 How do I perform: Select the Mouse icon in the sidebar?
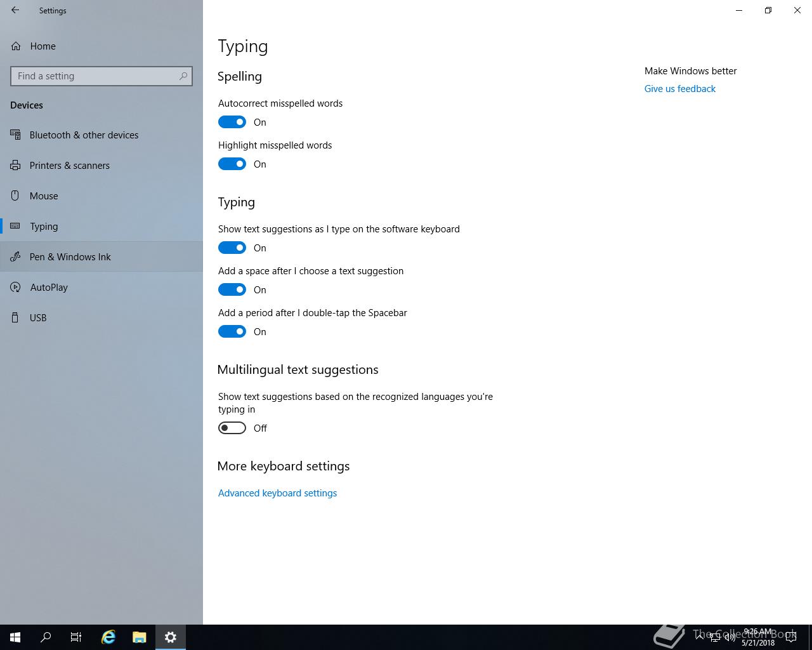15,196
